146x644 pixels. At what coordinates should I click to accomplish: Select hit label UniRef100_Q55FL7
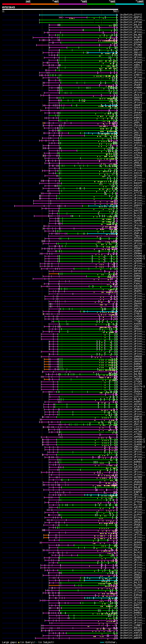tap(131, 123)
